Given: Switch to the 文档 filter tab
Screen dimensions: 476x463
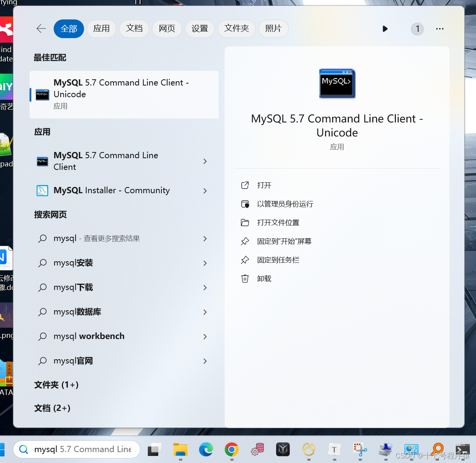Looking at the screenshot, I should [x=134, y=29].
